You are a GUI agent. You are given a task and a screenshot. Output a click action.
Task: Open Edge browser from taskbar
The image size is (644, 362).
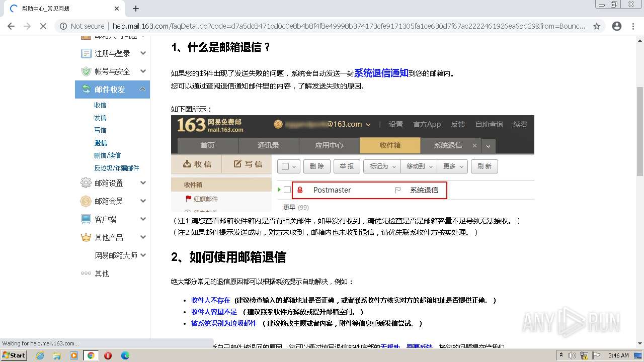[125, 355]
